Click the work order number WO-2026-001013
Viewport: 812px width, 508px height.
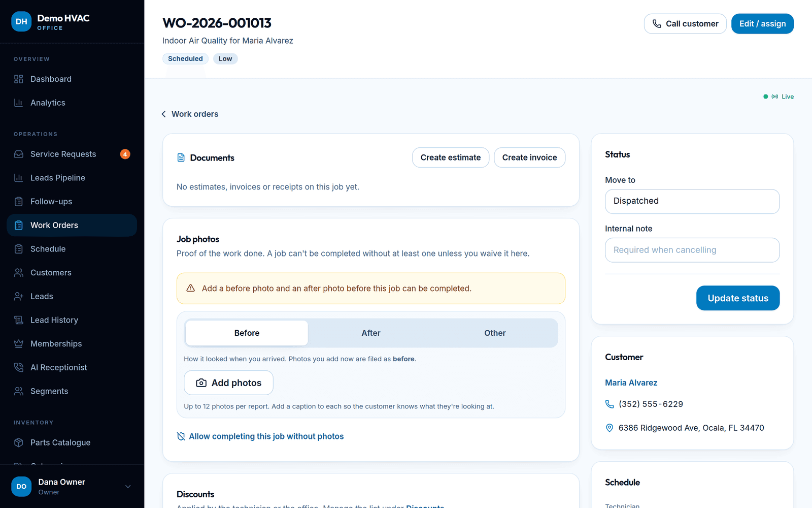pyautogui.click(x=217, y=23)
